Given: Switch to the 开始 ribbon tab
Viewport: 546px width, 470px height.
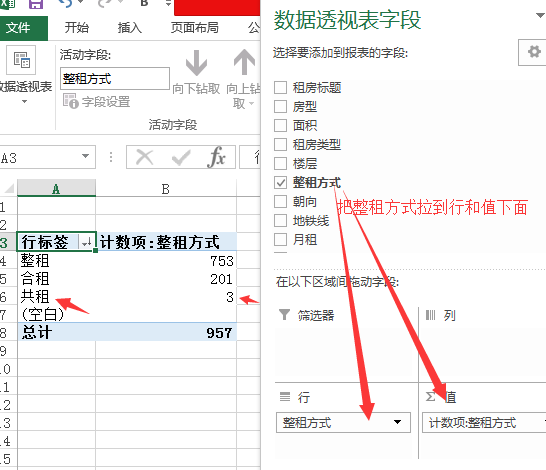Looking at the screenshot, I should tap(77, 28).
